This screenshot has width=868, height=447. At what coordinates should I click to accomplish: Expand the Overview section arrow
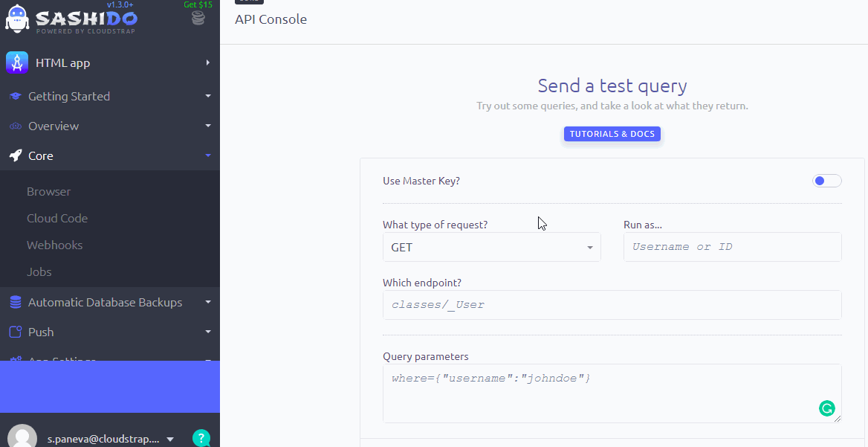(x=208, y=126)
